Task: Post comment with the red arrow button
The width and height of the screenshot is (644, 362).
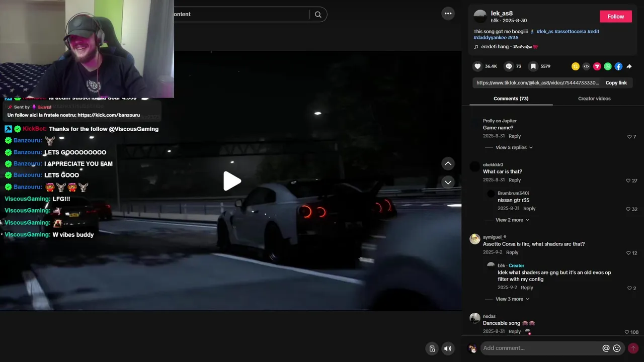Action: (x=633, y=348)
